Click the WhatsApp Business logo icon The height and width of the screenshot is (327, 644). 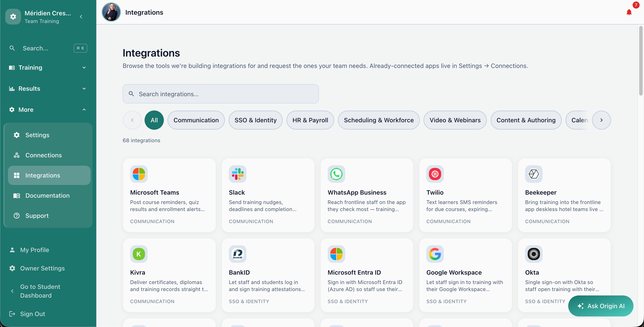click(336, 174)
